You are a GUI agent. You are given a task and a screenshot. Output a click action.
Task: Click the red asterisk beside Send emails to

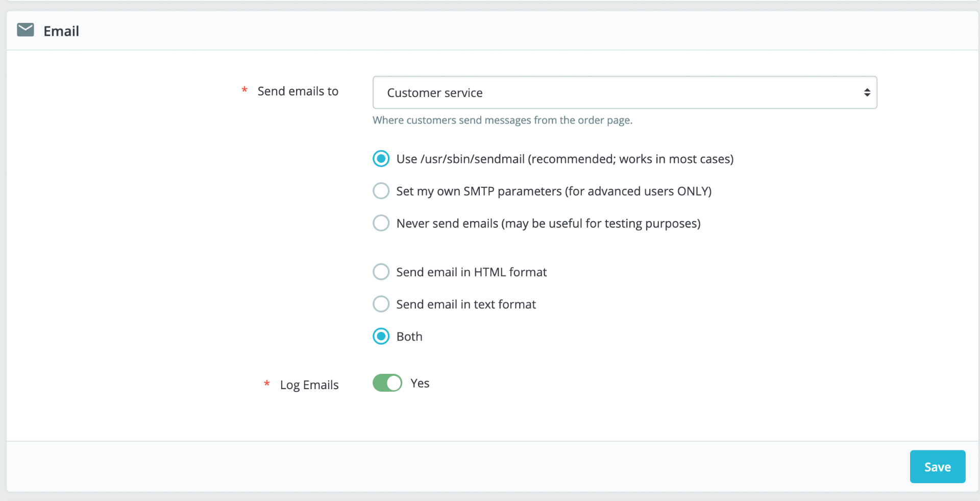pyautogui.click(x=244, y=91)
